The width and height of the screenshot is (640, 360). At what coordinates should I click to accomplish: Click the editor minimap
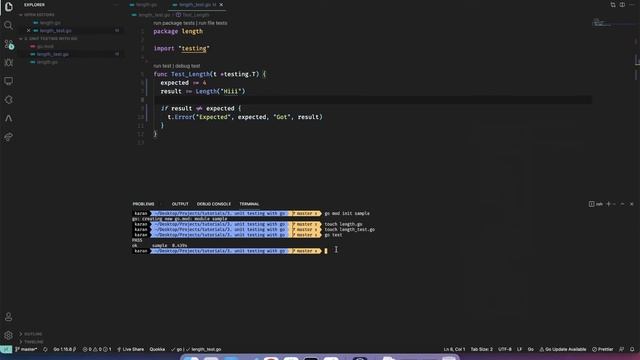coord(612,22)
